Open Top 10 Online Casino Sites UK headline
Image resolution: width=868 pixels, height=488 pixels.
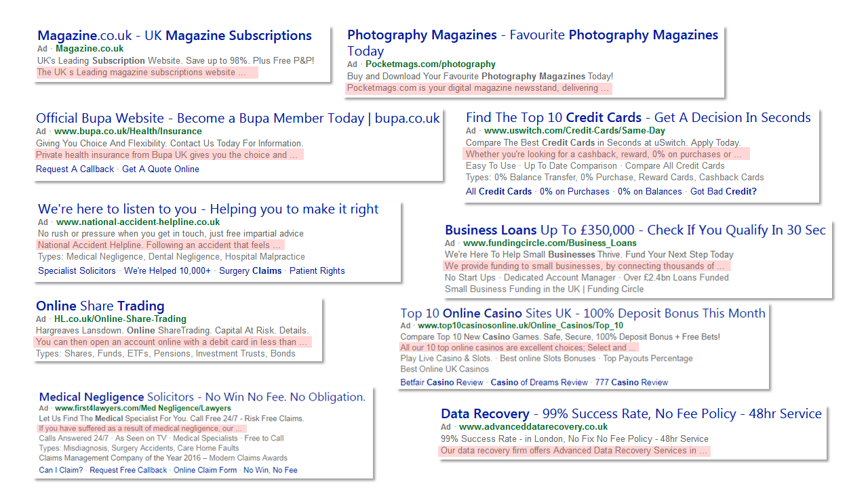(583, 313)
